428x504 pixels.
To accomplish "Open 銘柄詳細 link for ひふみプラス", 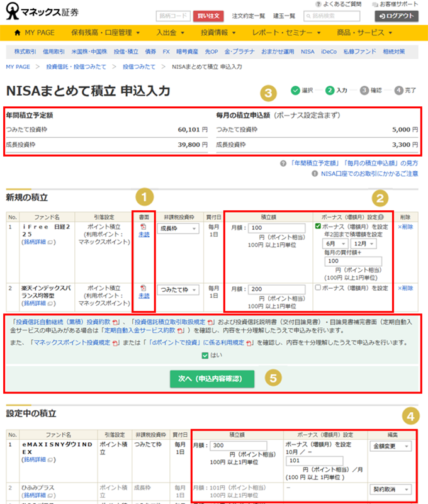I will [x=34, y=495].
